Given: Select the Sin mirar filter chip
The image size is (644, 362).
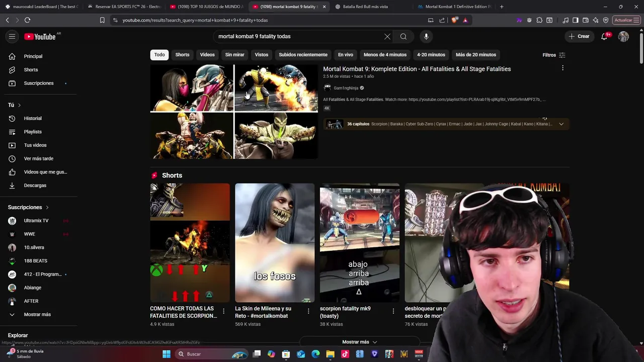Looking at the screenshot, I should point(234,55).
